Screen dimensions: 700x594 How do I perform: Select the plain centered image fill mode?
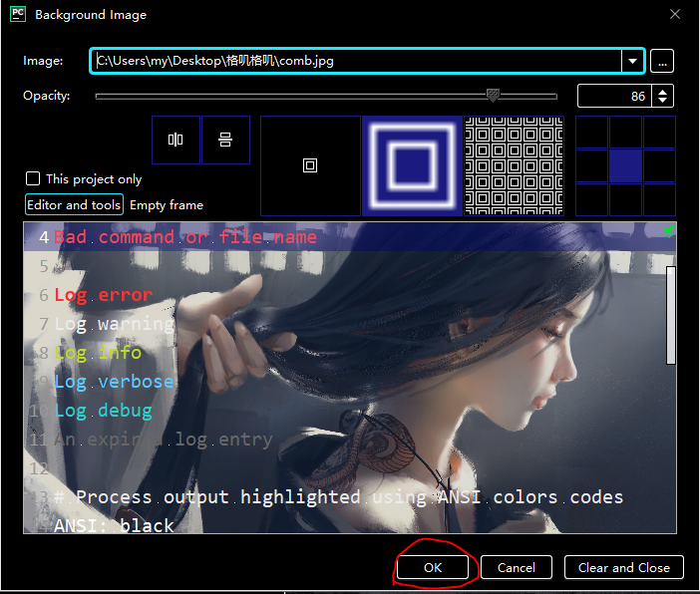310,165
